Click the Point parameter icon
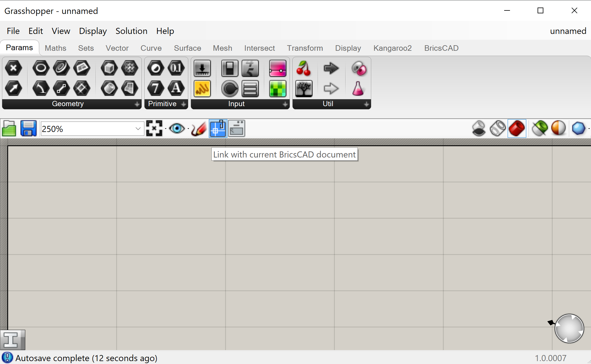 (13, 68)
